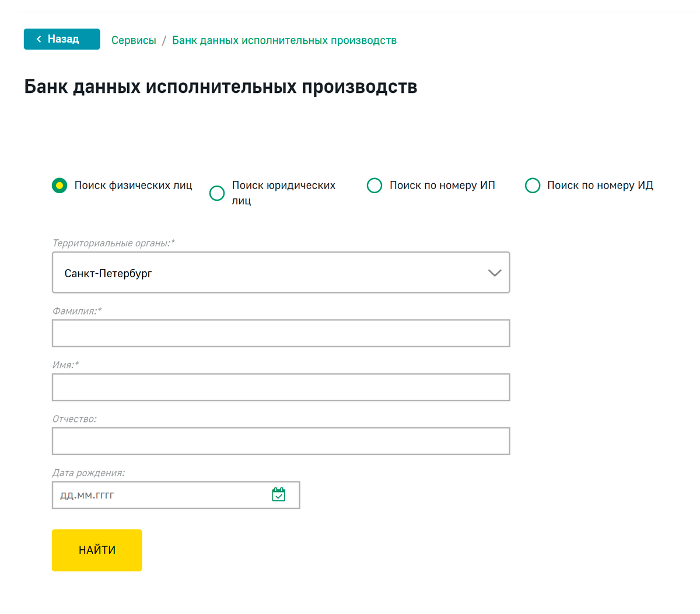
Task: Open the 'Сервисы' breadcrumb link
Action: coord(134,40)
